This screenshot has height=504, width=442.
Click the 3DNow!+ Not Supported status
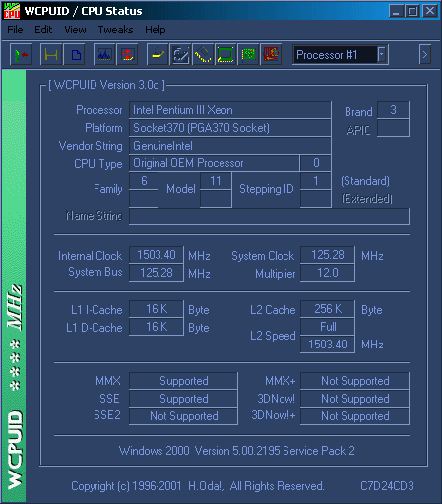(x=354, y=416)
